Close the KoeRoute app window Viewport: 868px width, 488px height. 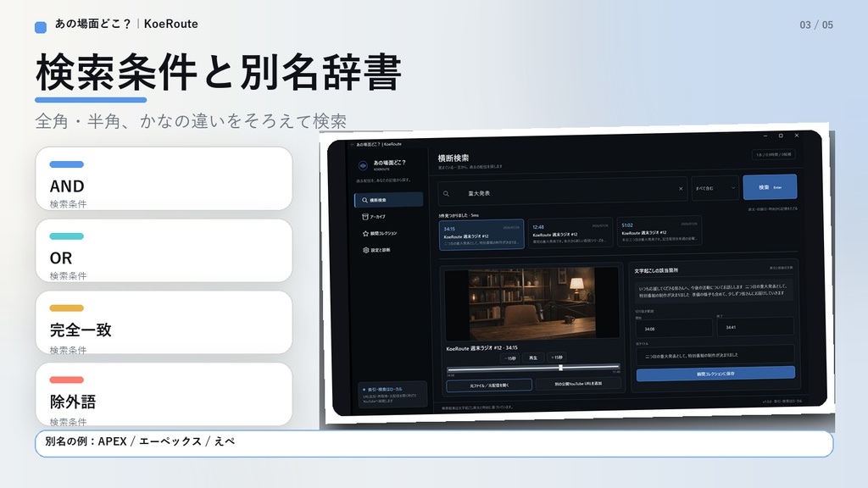(x=797, y=135)
